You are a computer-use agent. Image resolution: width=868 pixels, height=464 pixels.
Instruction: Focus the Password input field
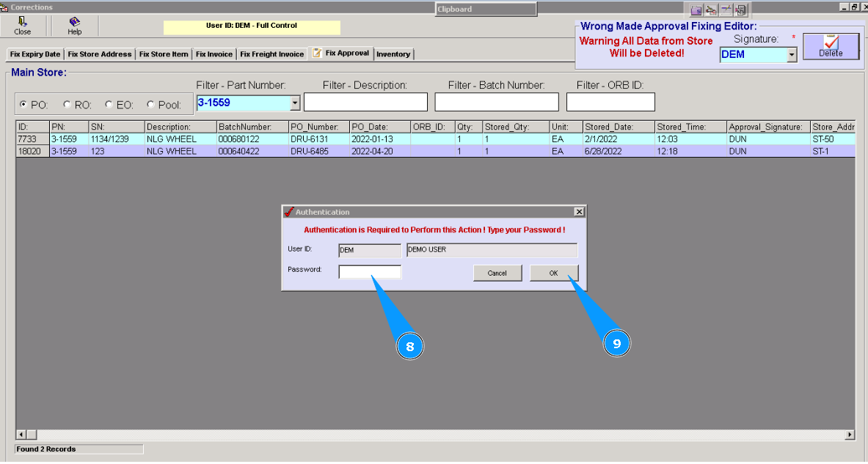coord(370,271)
